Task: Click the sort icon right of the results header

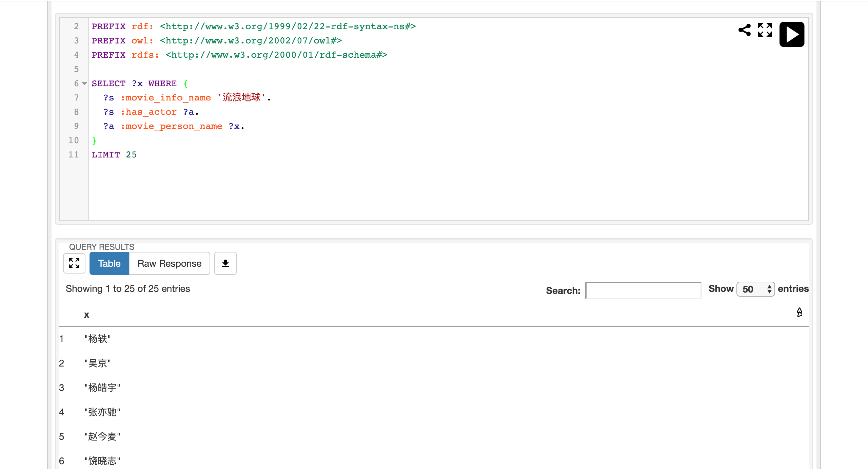Action: (x=800, y=312)
